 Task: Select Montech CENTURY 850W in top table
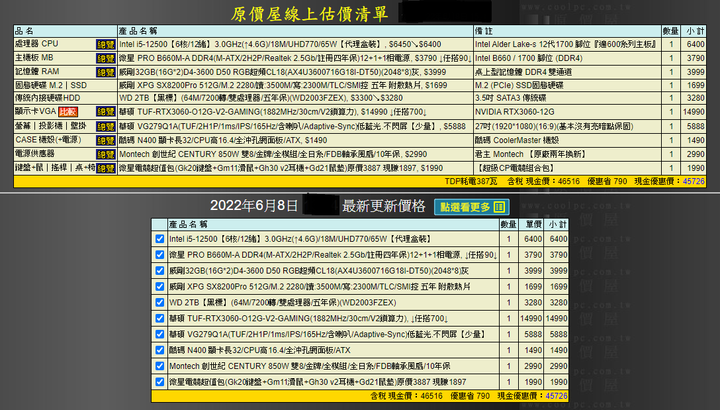(273, 154)
